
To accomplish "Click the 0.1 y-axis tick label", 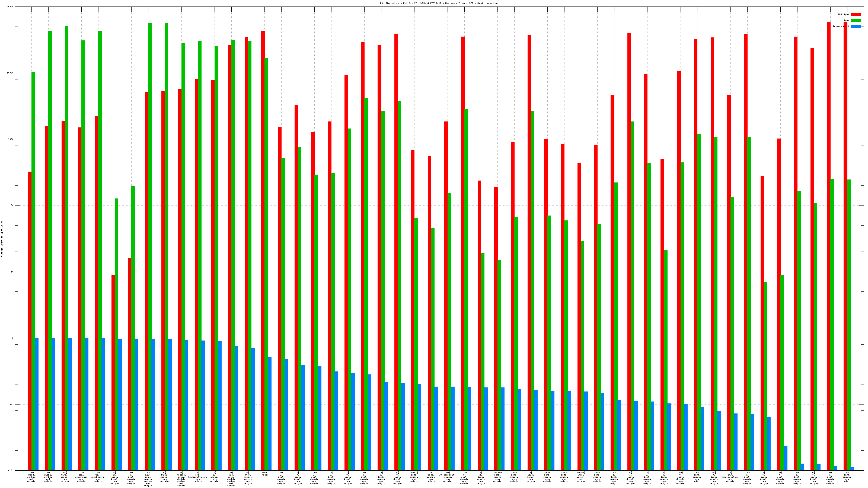I will 11,404.
